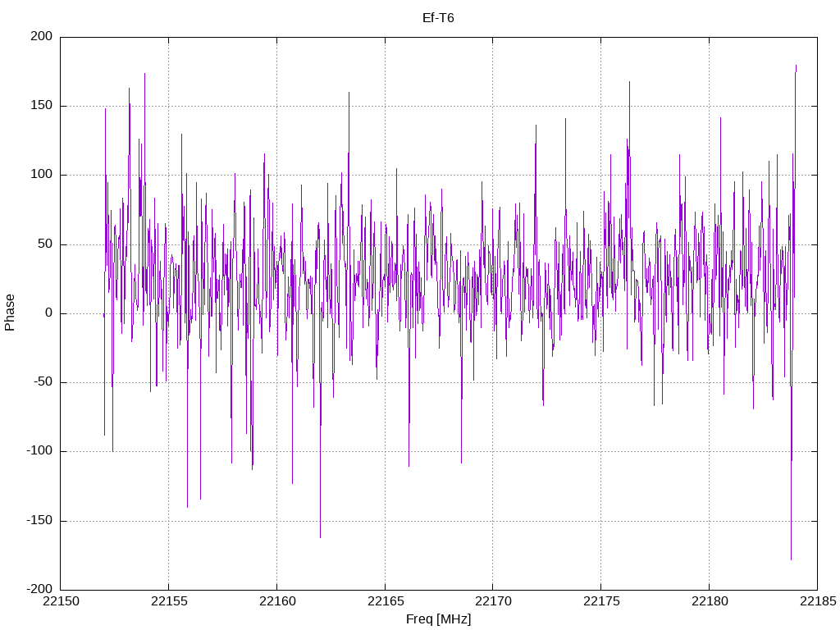Select the 50 y-axis tick label
Screen dimensions: 840x630
pos(46,244)
